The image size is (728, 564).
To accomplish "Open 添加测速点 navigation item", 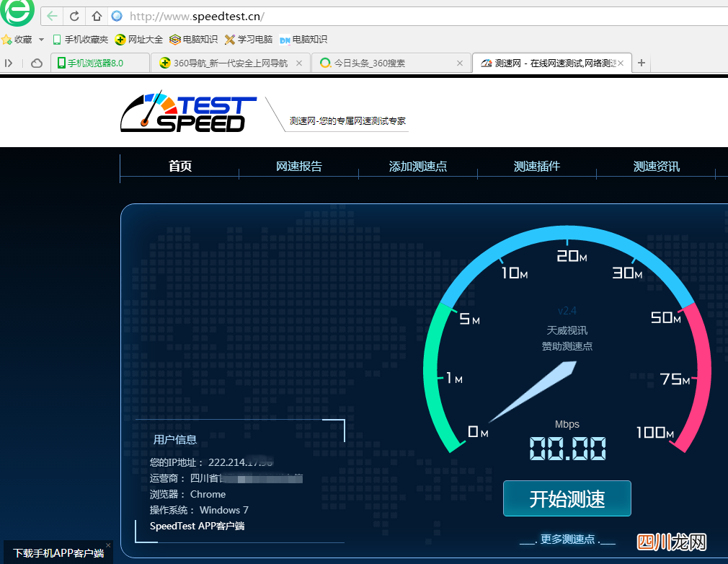I will [x=418, y=166].
